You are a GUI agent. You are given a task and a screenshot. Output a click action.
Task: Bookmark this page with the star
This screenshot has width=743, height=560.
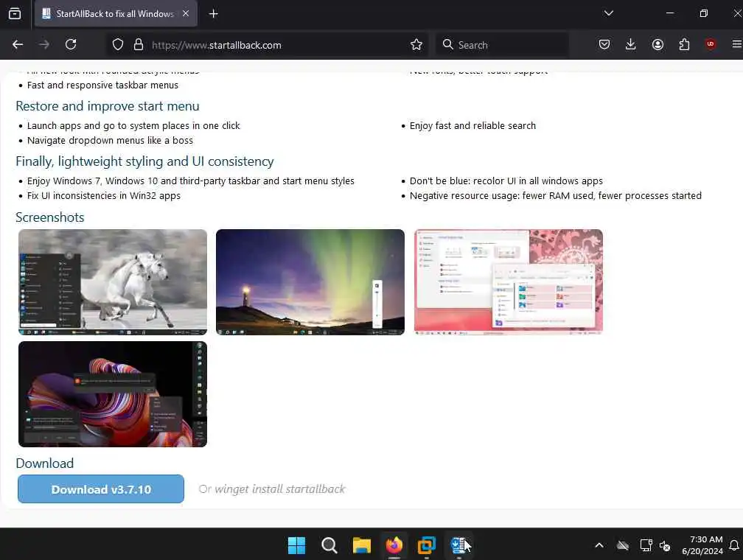416,44
